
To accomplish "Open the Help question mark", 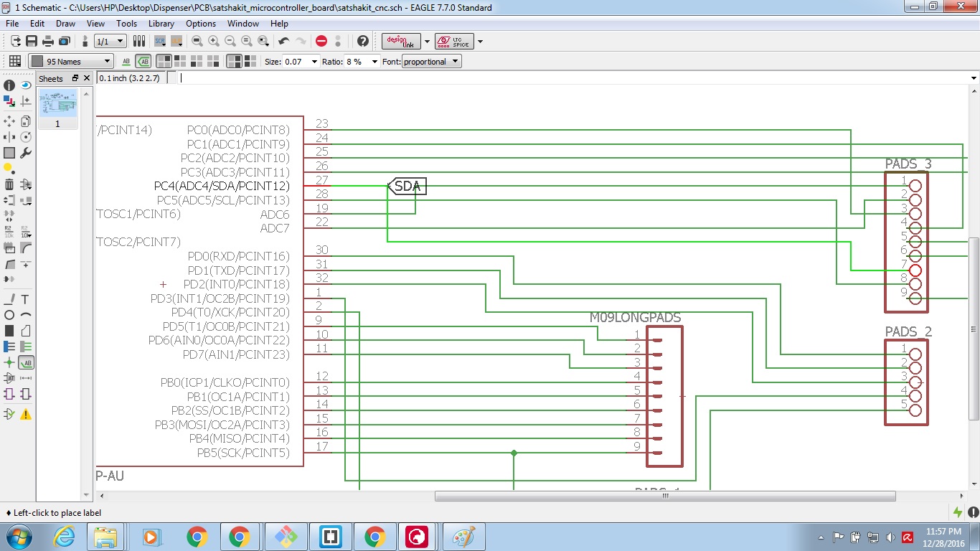I will 363,41.
